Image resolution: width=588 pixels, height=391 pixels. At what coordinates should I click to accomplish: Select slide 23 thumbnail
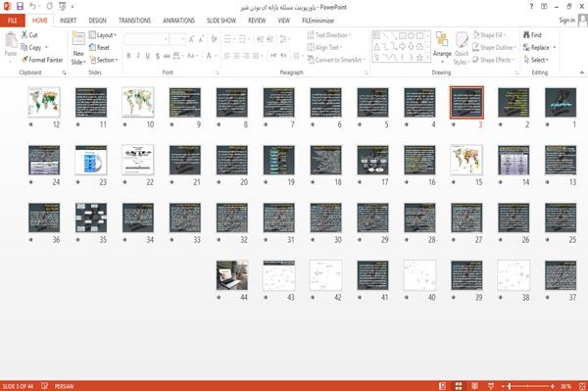point(91,160)
